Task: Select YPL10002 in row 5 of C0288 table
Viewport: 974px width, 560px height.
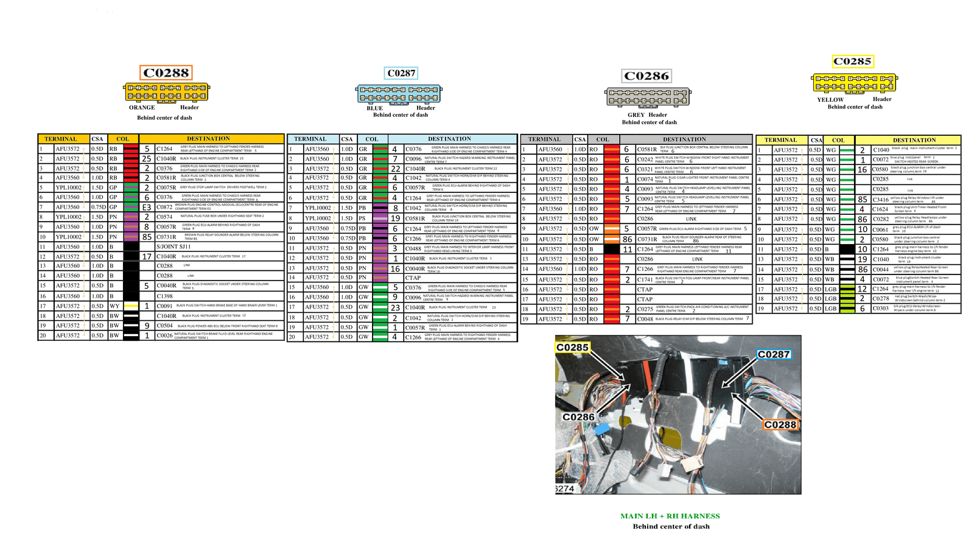Action: click(x=69, y=188)
